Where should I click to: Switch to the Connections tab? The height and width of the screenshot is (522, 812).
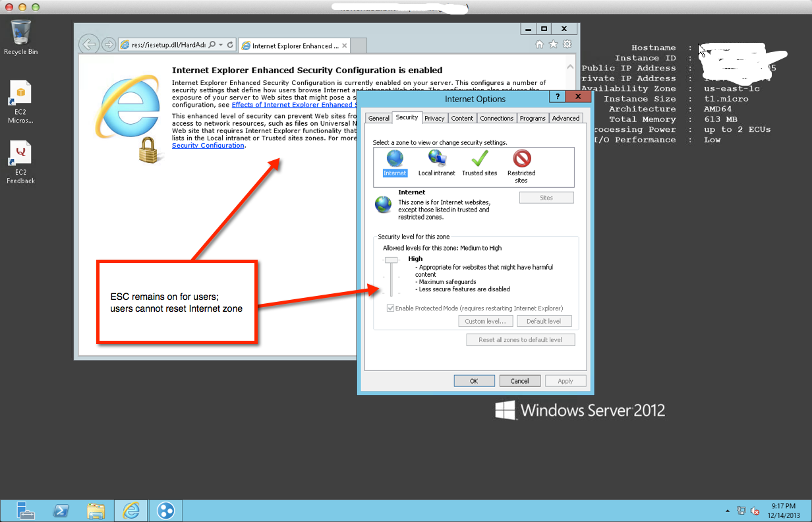496,119
